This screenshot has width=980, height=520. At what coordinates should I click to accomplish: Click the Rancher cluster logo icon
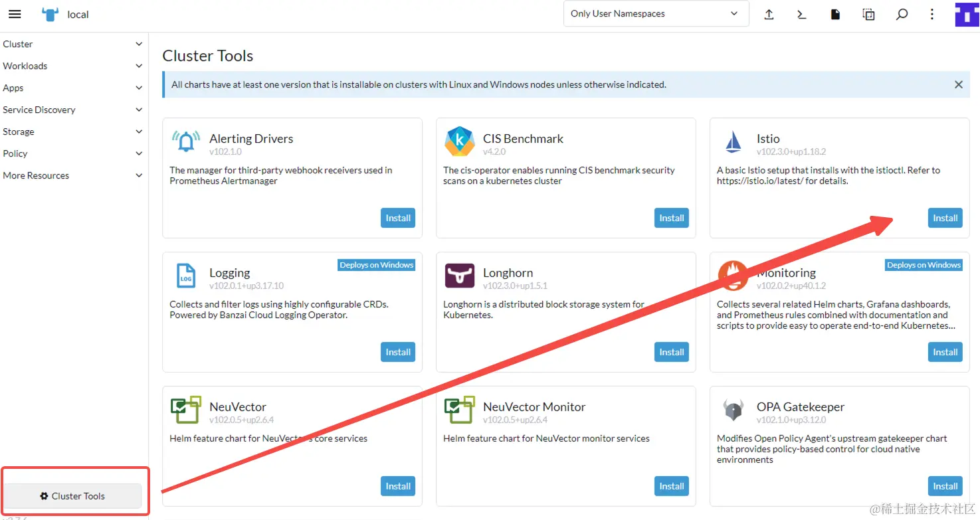(x=50, y=14)
